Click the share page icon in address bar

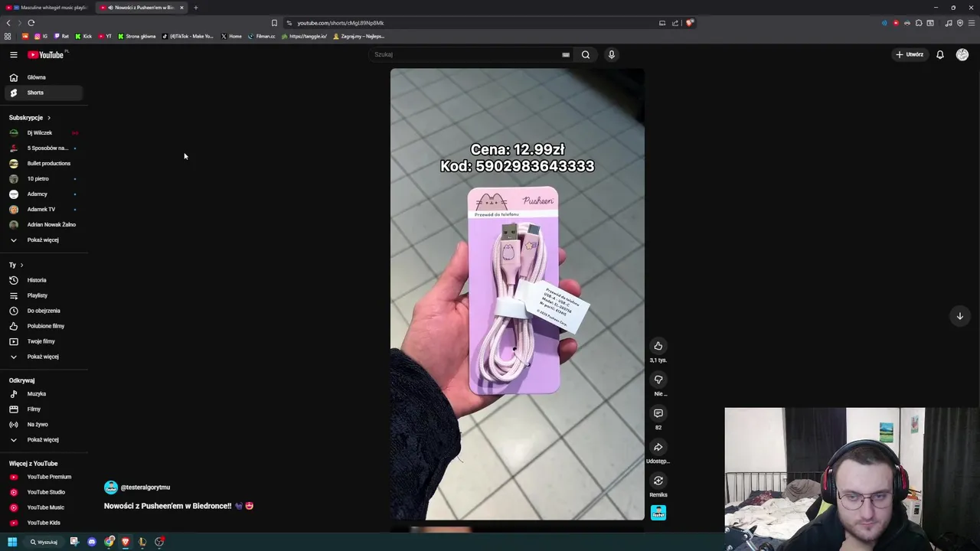(675, 23)
